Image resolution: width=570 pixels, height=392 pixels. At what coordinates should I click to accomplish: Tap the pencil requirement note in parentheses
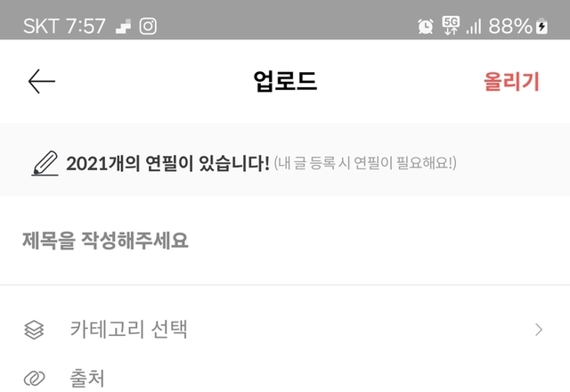(x=365, y=163)
